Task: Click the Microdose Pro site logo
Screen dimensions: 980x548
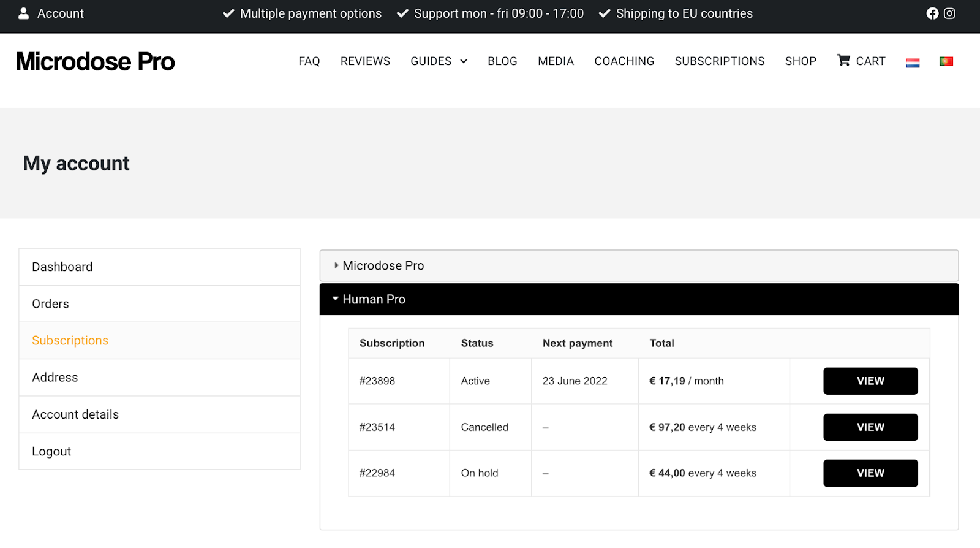Action: (96, 61)
